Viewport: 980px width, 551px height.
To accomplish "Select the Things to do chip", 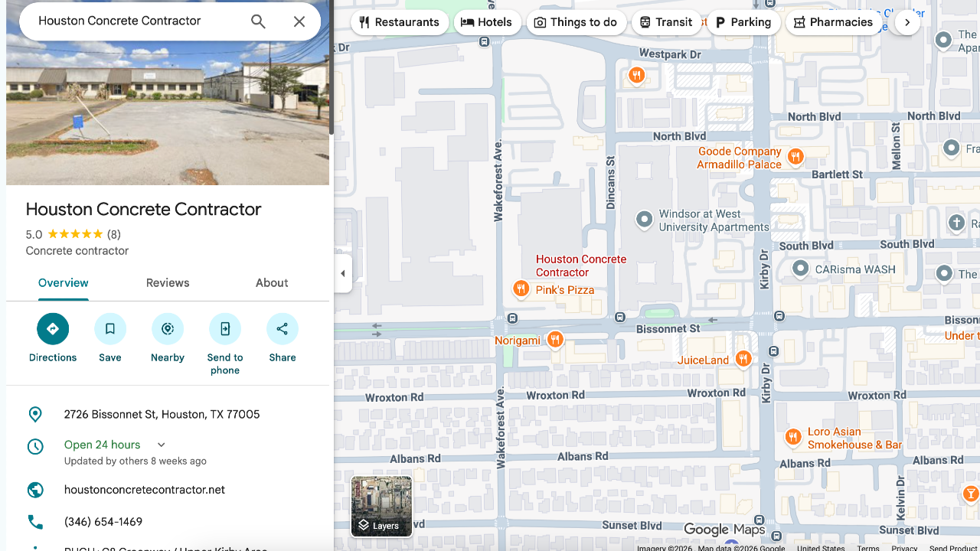I will coord(576,22).
